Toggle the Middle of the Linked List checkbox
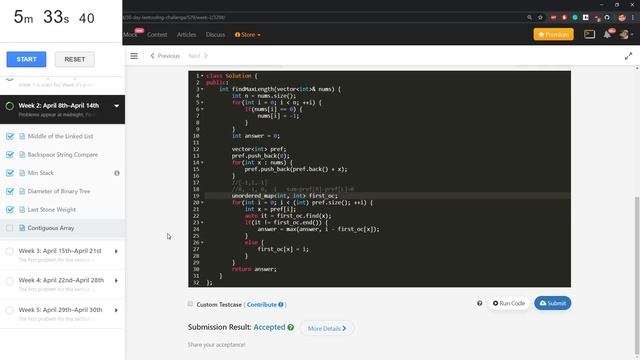 10,136
